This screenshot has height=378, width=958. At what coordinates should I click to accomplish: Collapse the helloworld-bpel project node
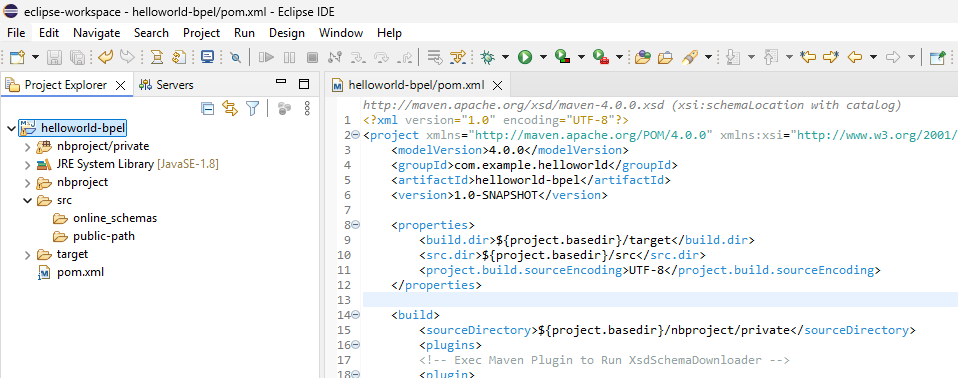pyautogui.click(x=11, y=129)
